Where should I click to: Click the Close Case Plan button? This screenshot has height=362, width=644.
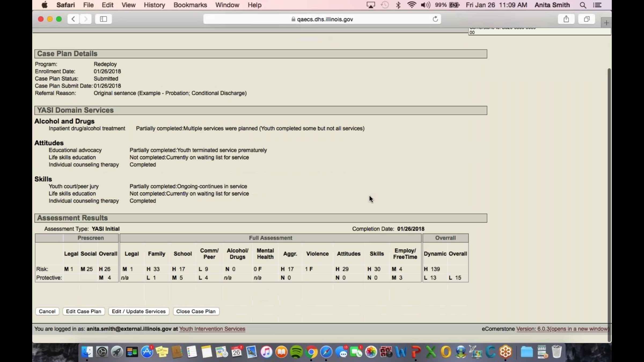[196, 311]
